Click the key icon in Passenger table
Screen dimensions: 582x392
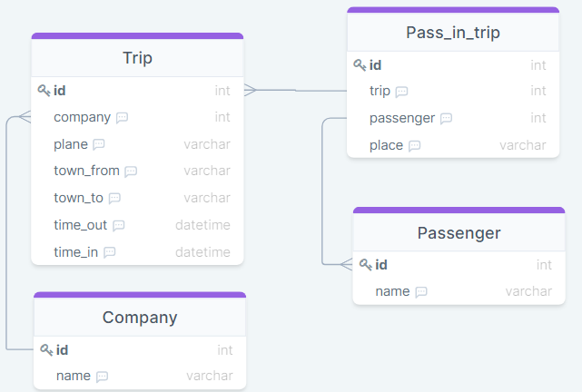[x=365, y=265]
